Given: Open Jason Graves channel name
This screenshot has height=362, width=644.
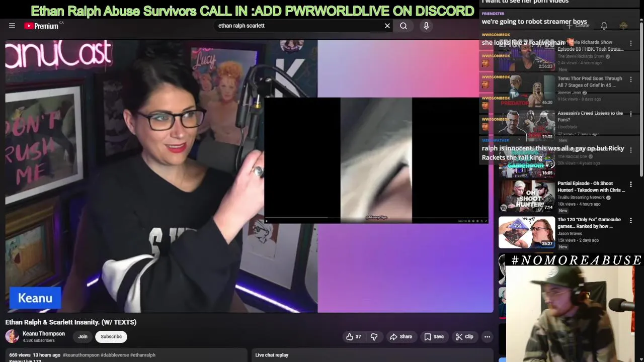Looking at the screenshot, I should [570, 234].
